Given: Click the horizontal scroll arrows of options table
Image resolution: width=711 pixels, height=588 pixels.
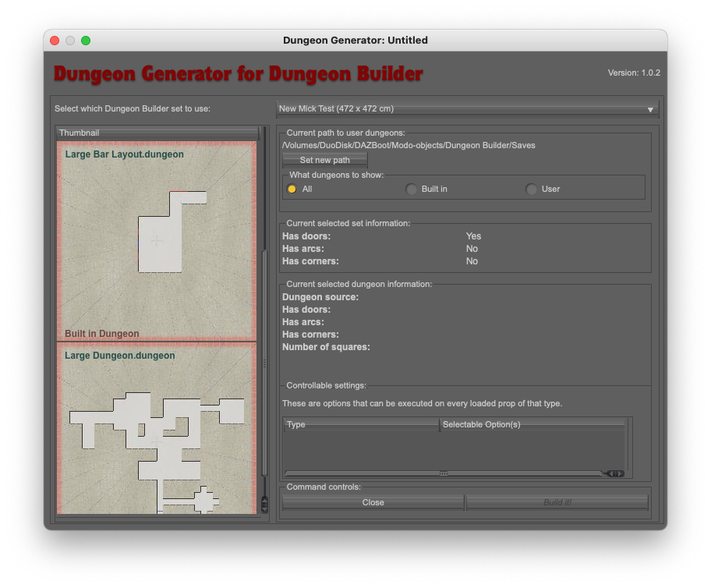Looking at the screenshot, I should point(615,473).
